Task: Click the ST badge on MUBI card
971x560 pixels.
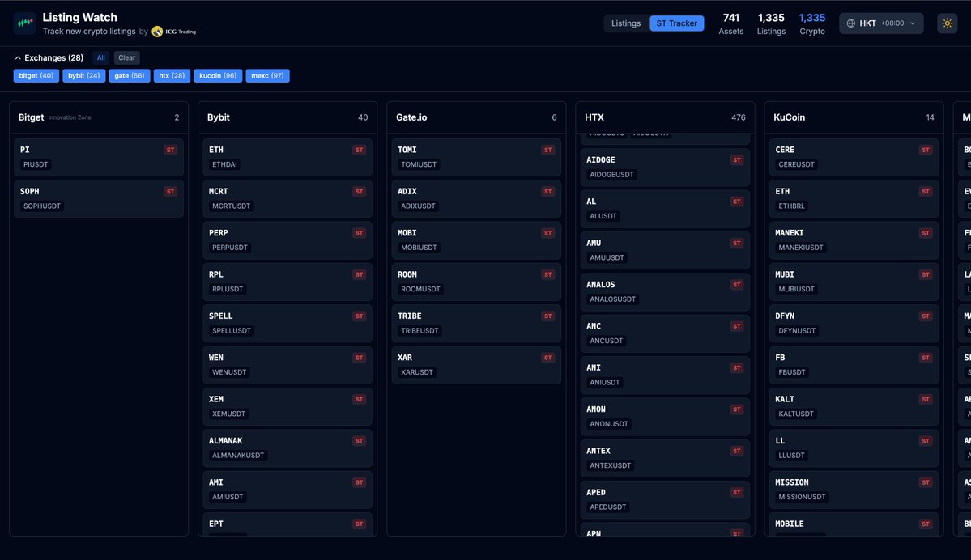Action: (926, 274)
